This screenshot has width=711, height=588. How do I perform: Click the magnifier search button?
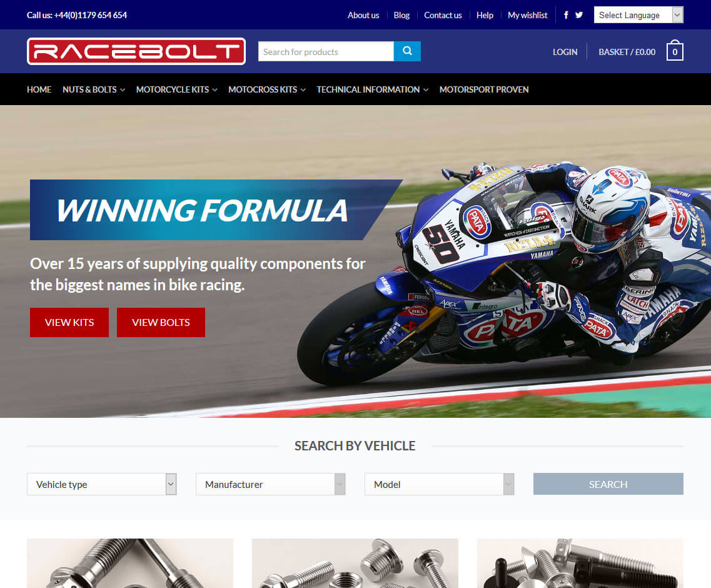click(407, 51)
